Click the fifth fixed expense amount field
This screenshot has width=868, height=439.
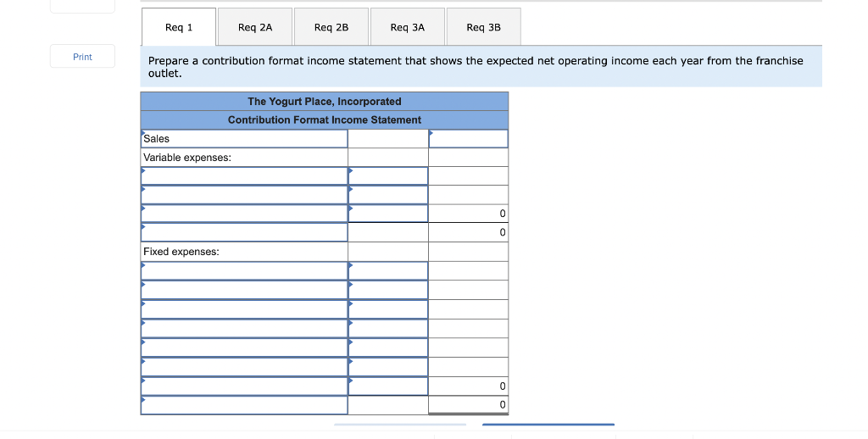tap(388, 347)
